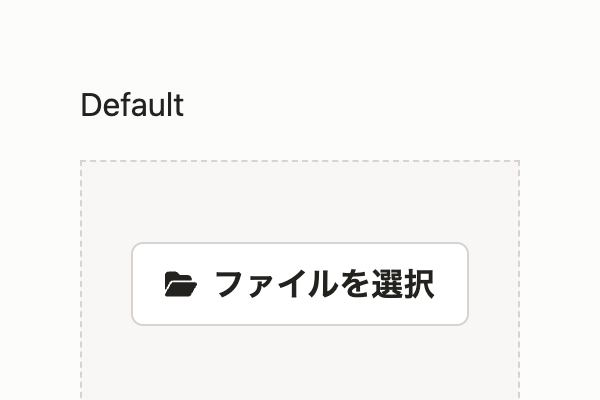
Task: Select the folder icon inside the file button
Action: (181, 284)
